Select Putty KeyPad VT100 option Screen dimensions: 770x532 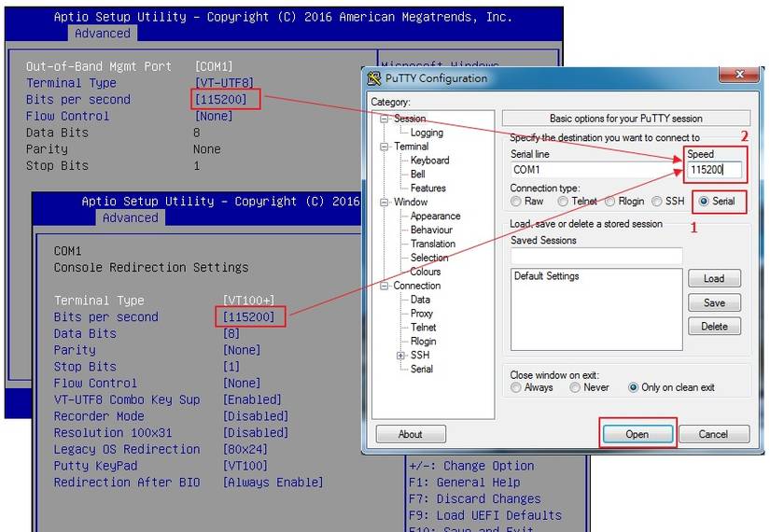(x=245, y=466)
